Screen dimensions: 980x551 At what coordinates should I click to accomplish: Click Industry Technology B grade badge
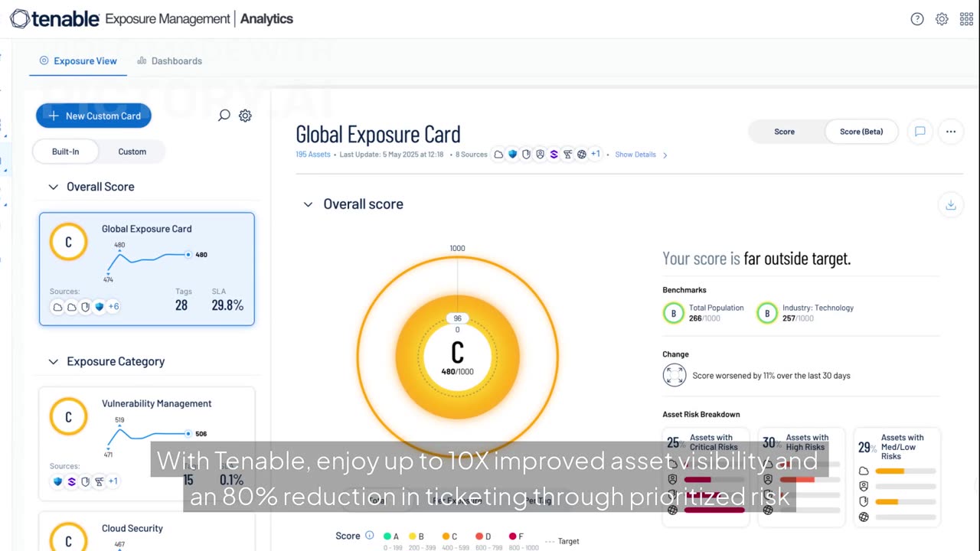pos(767,313)
